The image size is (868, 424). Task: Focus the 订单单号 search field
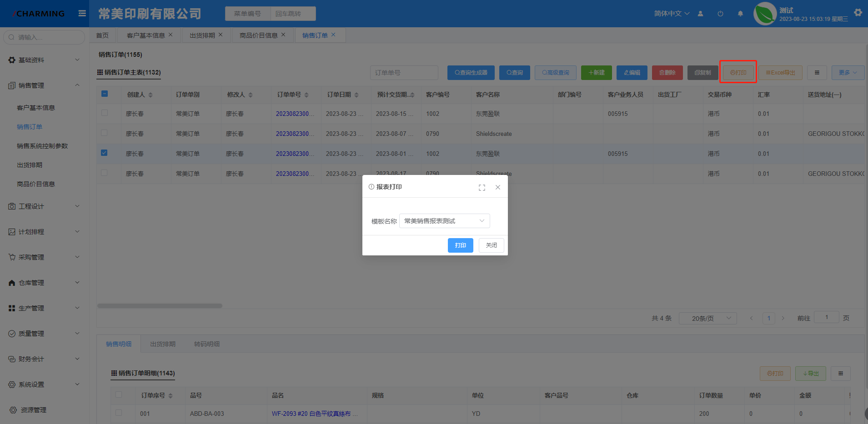tap(404, 73)
